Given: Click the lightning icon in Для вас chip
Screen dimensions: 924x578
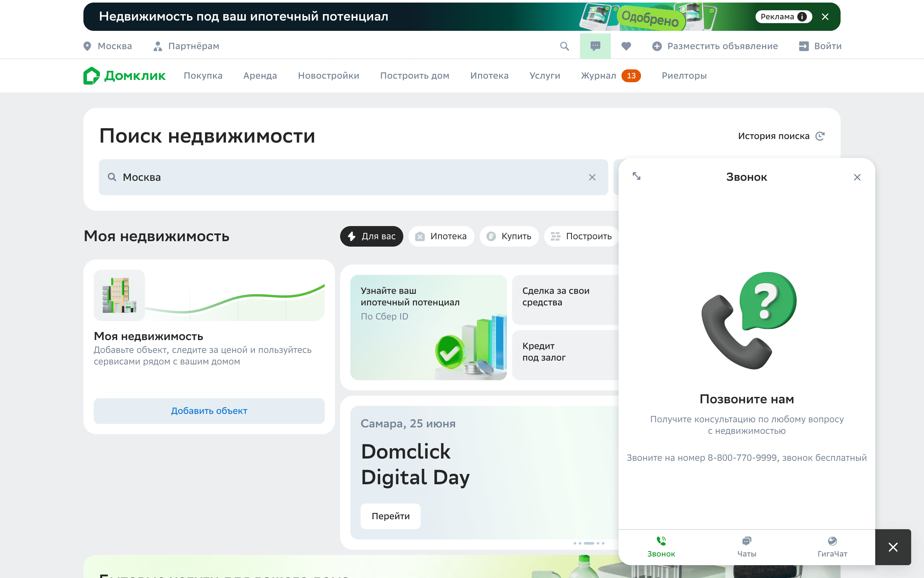Looking at the screenshot, I should pyautogui.click(x=352, y=236).
